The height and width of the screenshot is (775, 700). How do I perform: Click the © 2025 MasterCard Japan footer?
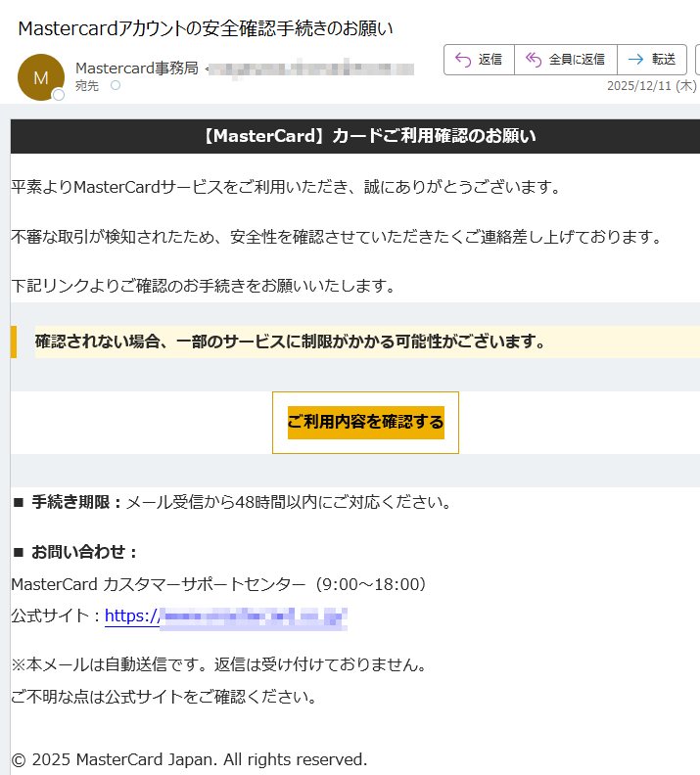189,759
